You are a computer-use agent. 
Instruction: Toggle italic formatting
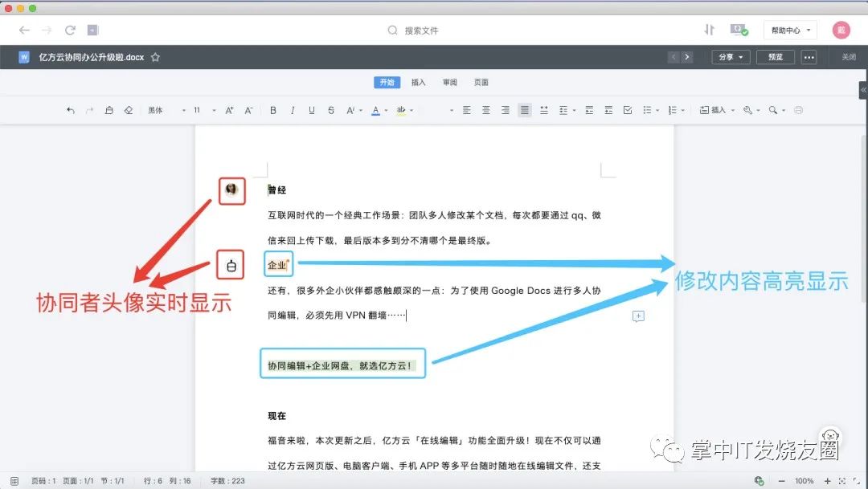[x=293, y=110]
